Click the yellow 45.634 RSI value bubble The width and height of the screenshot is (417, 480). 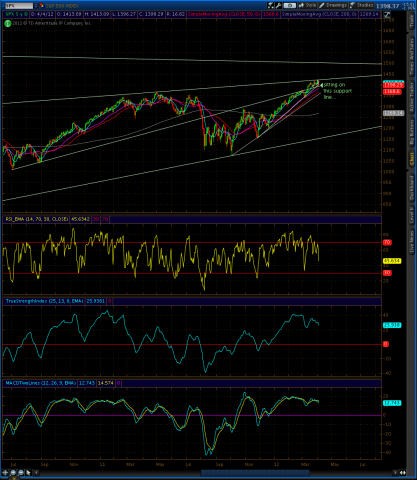[392, 261]
